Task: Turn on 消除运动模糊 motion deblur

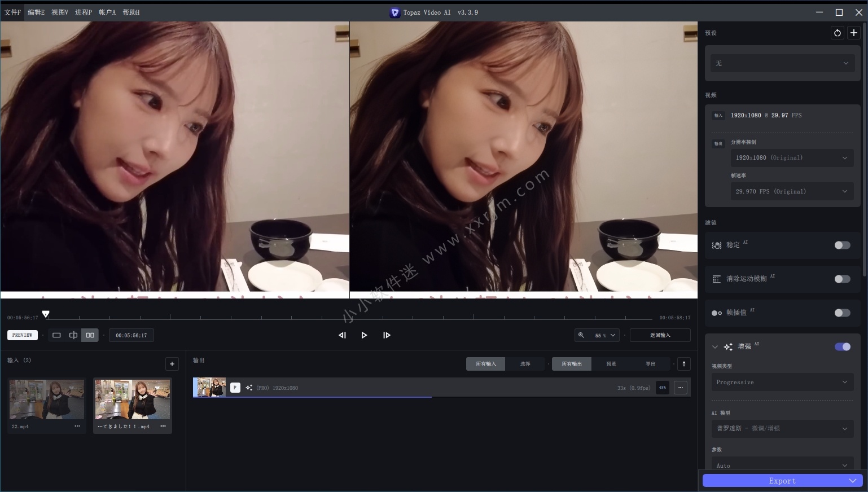Action: pos(841,279)
